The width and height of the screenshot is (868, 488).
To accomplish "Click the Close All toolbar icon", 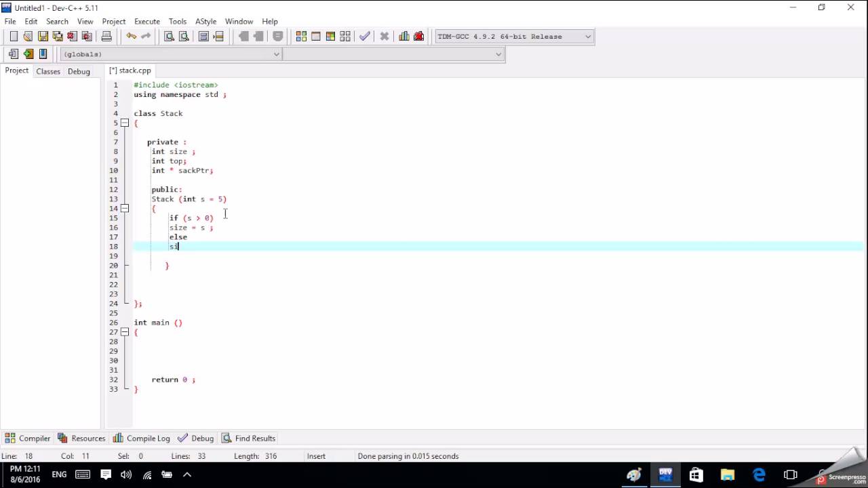I will pos(87,37).
